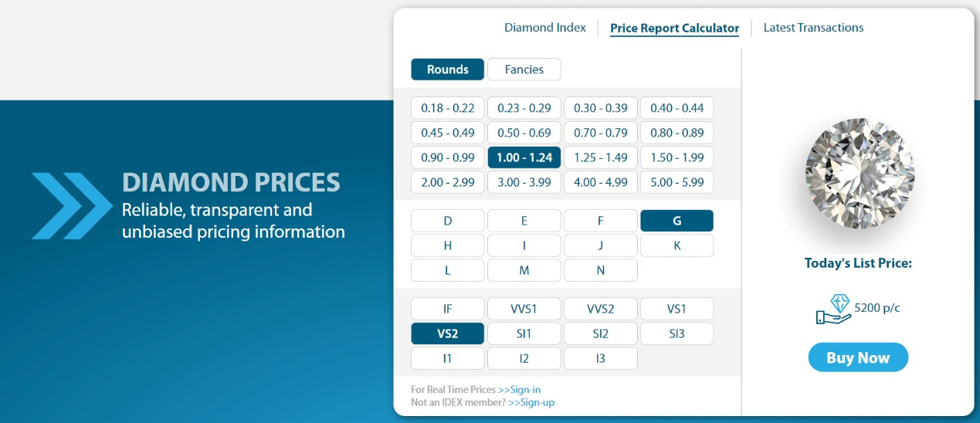
Task: Select clarity grade VVS1
Action: 524,309
